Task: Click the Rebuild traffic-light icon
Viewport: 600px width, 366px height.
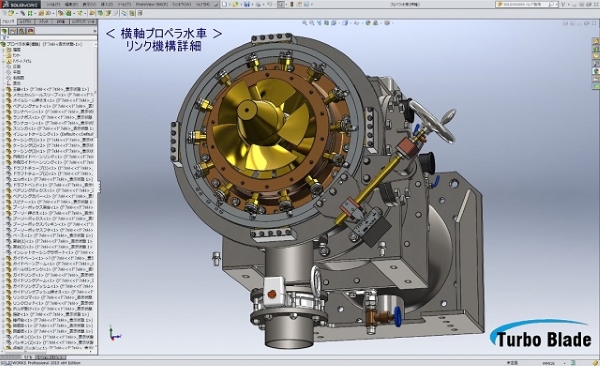Action: click(292, 4)
